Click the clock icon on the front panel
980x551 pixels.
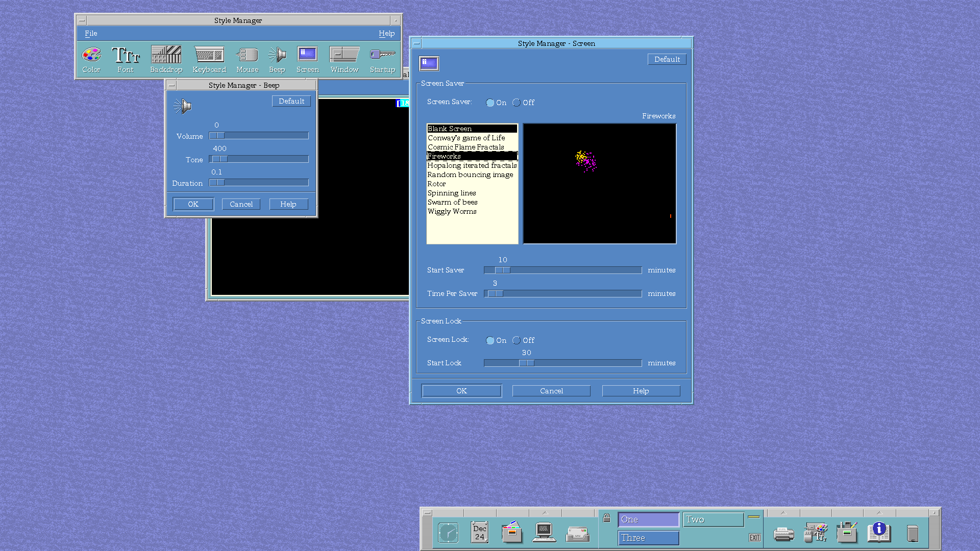coord(448,533)
